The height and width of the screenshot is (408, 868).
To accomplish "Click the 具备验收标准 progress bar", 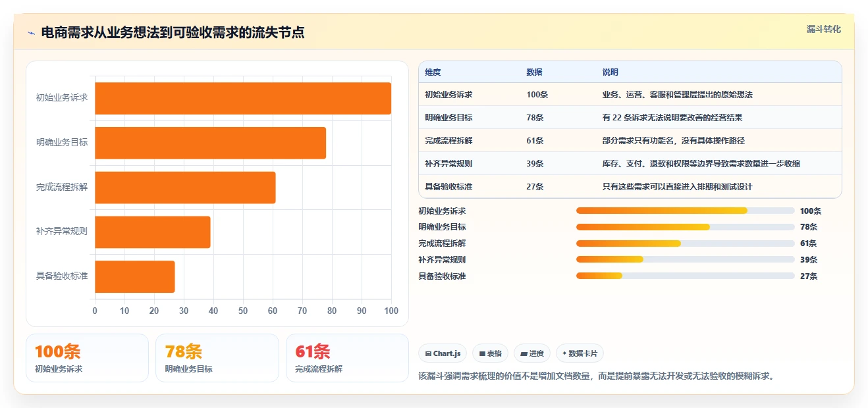I will pos(685,276).
